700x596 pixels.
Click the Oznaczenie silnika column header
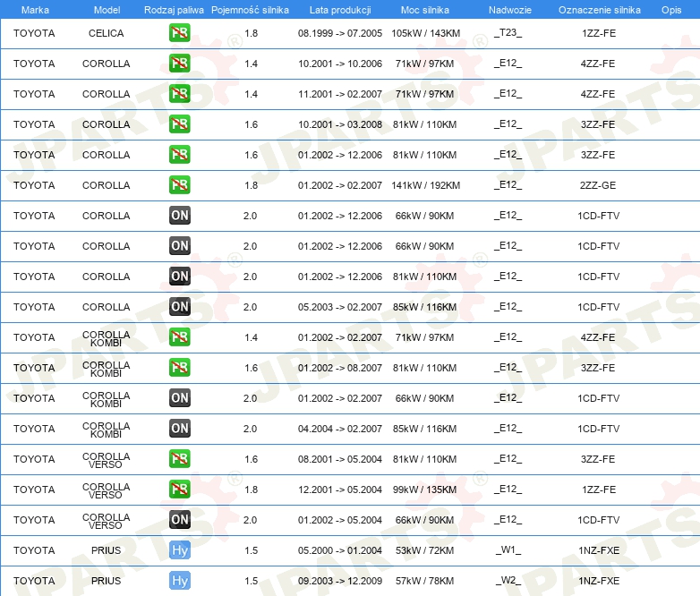pos(599,10)
